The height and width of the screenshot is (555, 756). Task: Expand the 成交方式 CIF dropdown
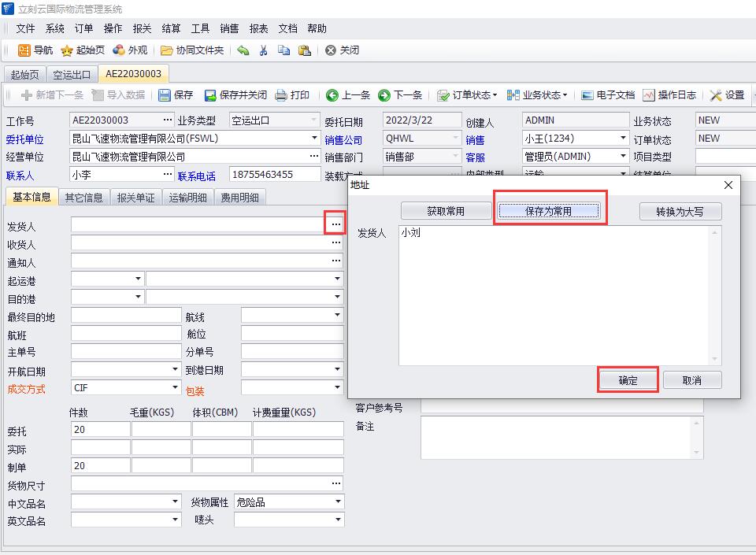click(x=175, y=388)
